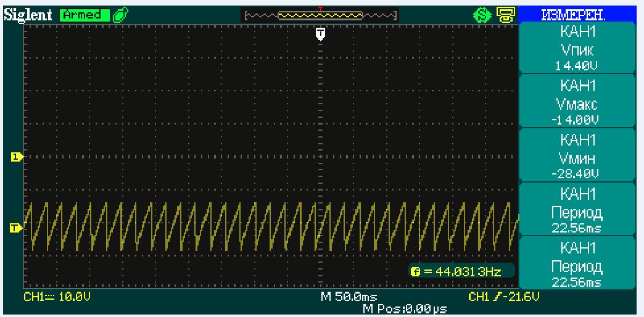
Task: Click the waveform memory overview bar
Action: click(321, 16)
